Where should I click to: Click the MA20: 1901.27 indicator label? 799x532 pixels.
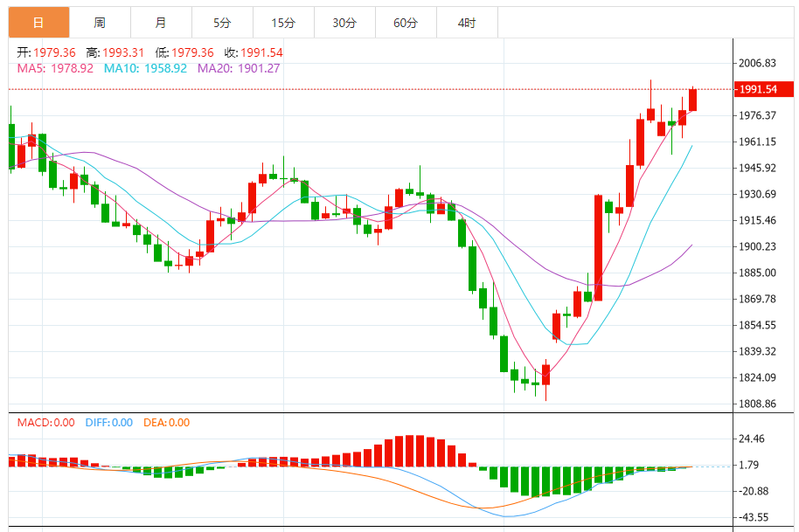(239, 68)
